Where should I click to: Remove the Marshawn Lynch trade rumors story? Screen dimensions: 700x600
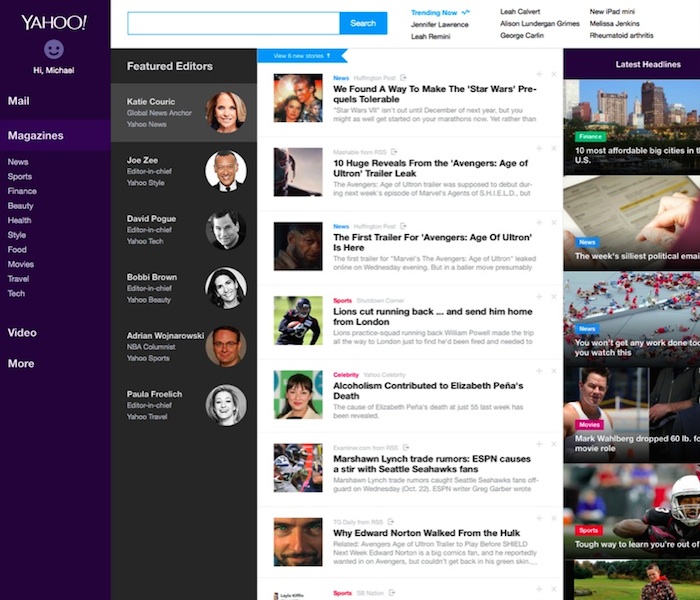point(554,444)
